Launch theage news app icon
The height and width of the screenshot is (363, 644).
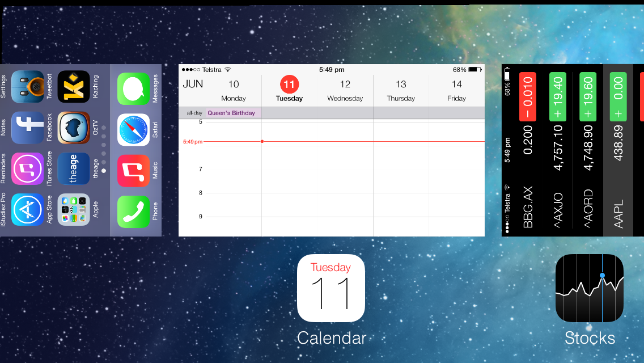[74, 168]
